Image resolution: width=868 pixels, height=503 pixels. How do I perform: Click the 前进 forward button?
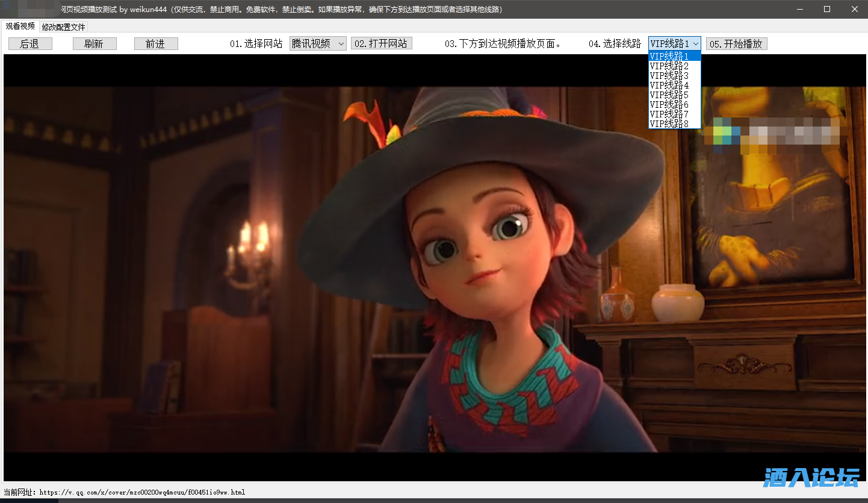[156, 44]
